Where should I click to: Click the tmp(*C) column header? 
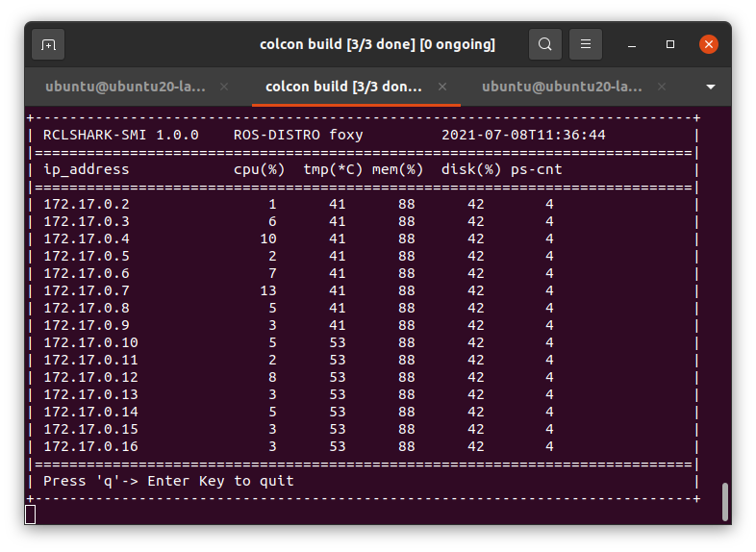333,170
